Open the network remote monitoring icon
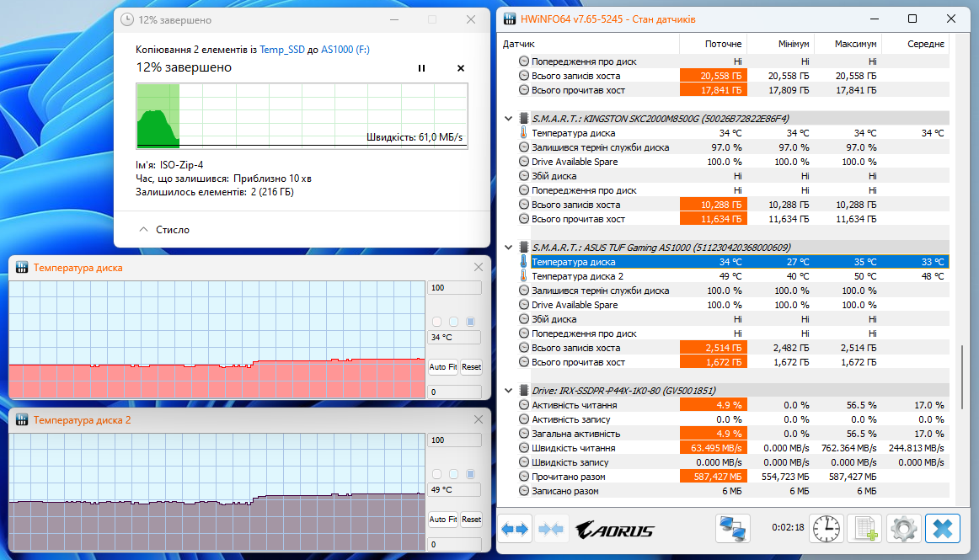 [x=732, y=529]
